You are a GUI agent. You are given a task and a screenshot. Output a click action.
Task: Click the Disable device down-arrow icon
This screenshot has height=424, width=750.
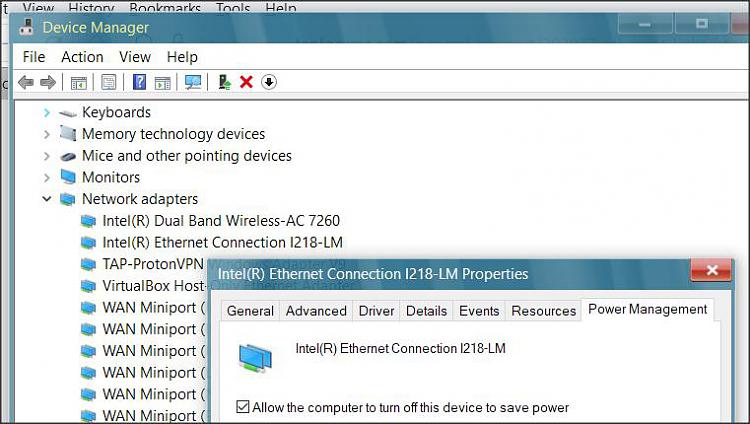point(269,82)
